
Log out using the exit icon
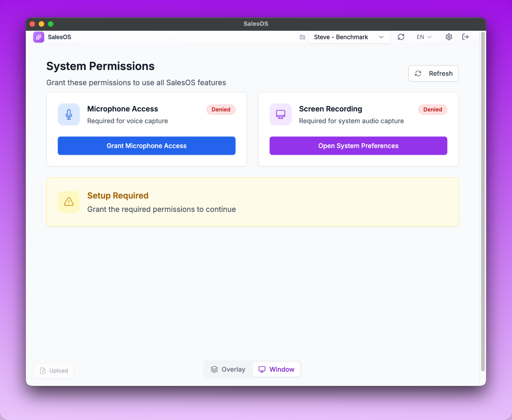tap(465, 37)
